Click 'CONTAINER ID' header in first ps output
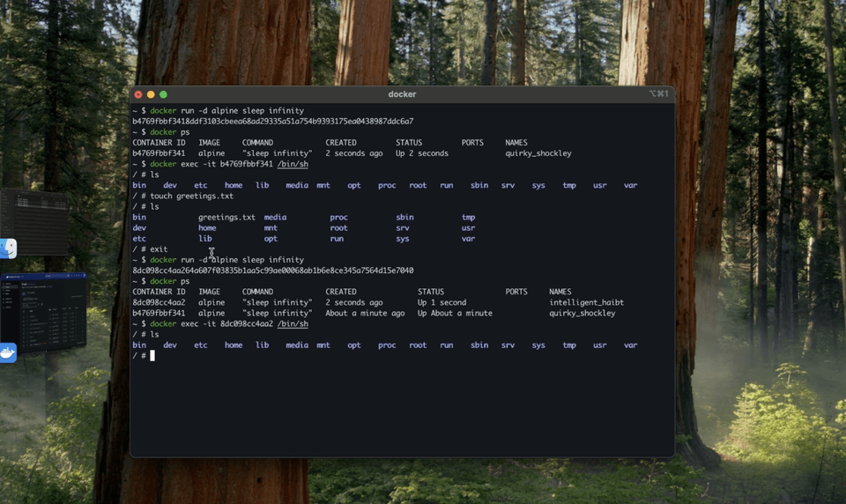Screen dimensions: 846x504 pos(159,143)
